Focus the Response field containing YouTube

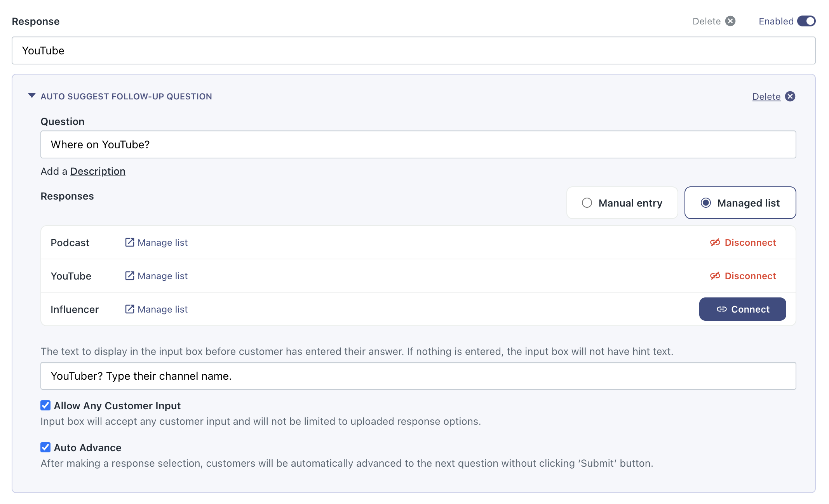coord(414,50)
